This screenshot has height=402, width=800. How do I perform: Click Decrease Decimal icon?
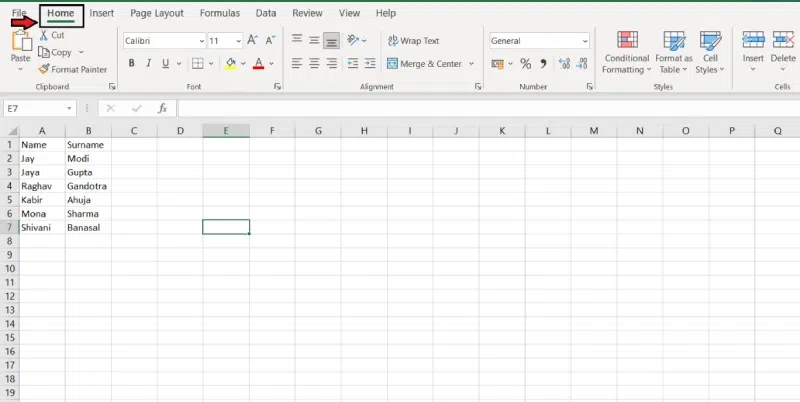[x=582, y=64]
